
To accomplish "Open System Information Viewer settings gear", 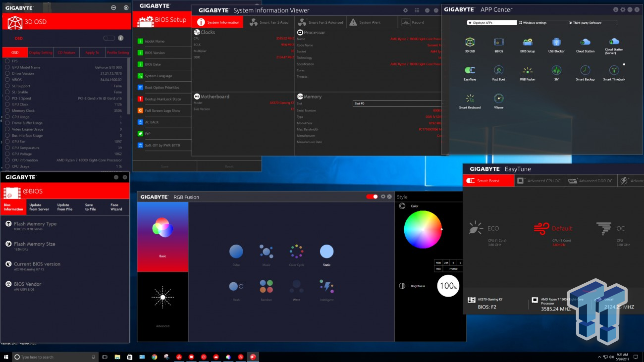I will (x=406, y=10).
